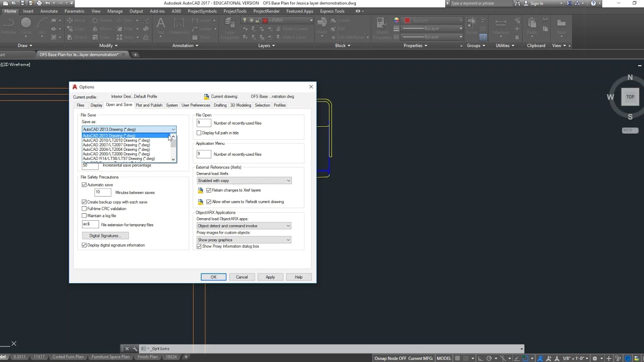The image size is (644, 362).
Task: Open the Dimension tool
Action: 179,26
